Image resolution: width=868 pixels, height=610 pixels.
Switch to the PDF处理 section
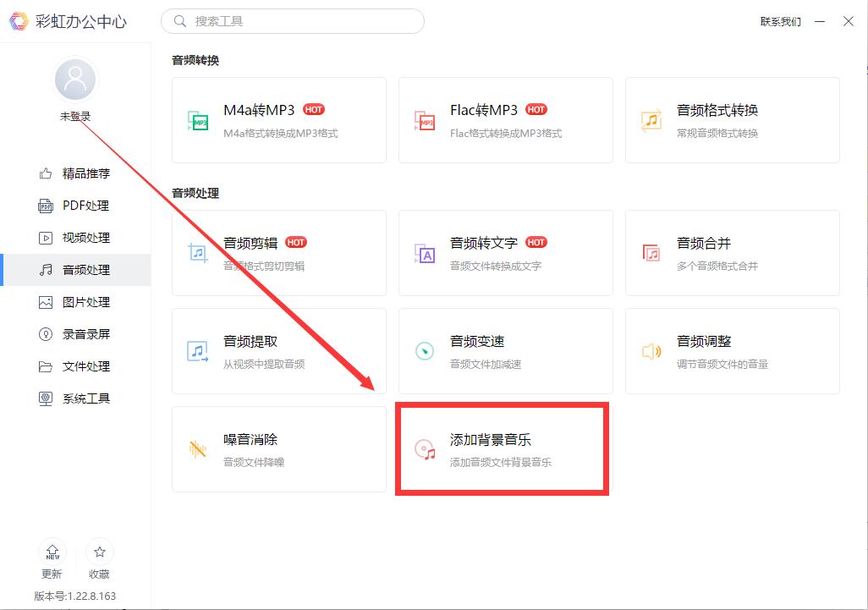tap(75, 206)
